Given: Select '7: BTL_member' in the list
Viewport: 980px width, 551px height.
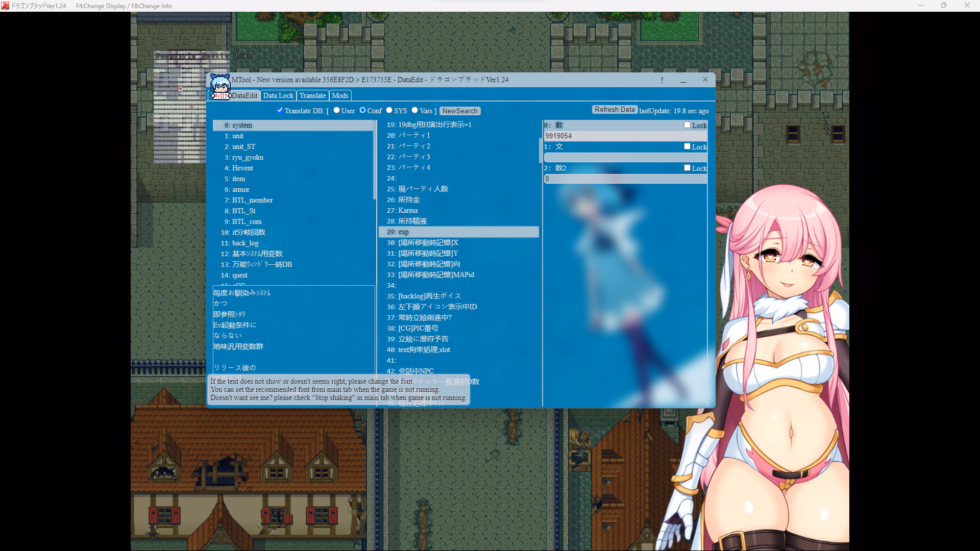Looking at the screenshot, I should pyautogui.click(x=292, y=201).
